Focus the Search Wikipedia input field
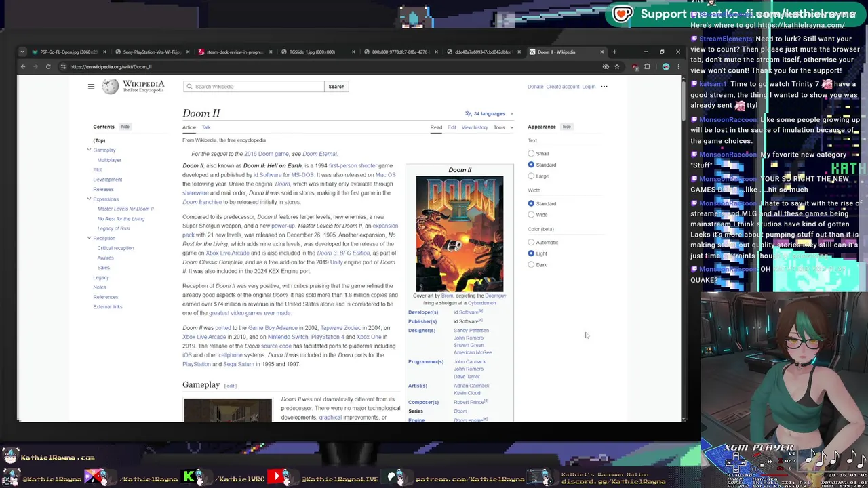Image resolution: width=868 pixels, height=488 pixels. (254, 87)
